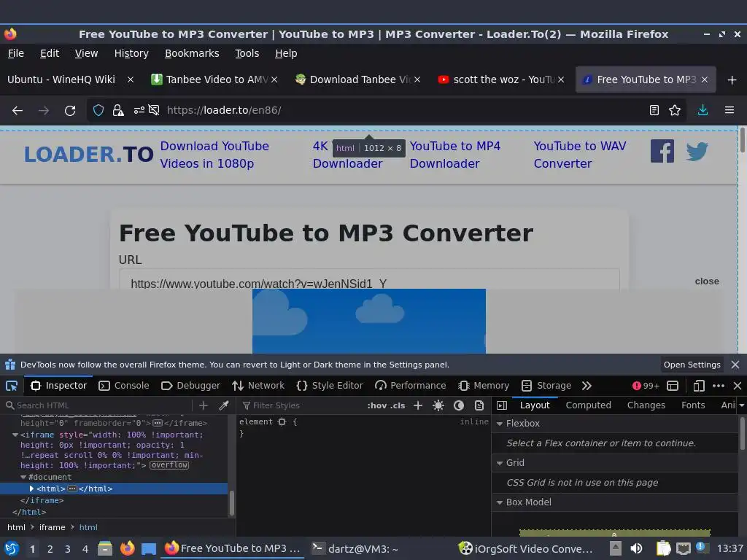Click the YouTube URL input field
Image resolution: width=747 pixels, height=560 pixels.
point(369,279)
